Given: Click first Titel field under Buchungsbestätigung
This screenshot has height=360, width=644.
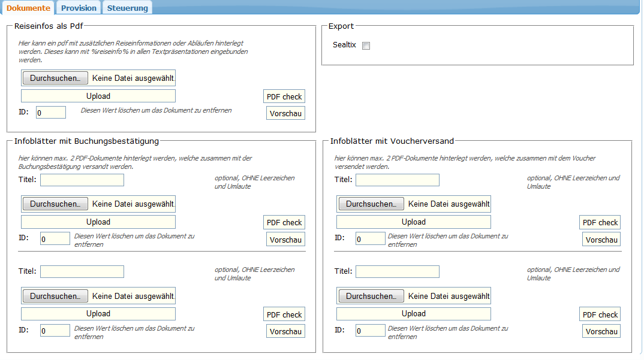Looking at the screenshot, I should [x=82, y=180].
